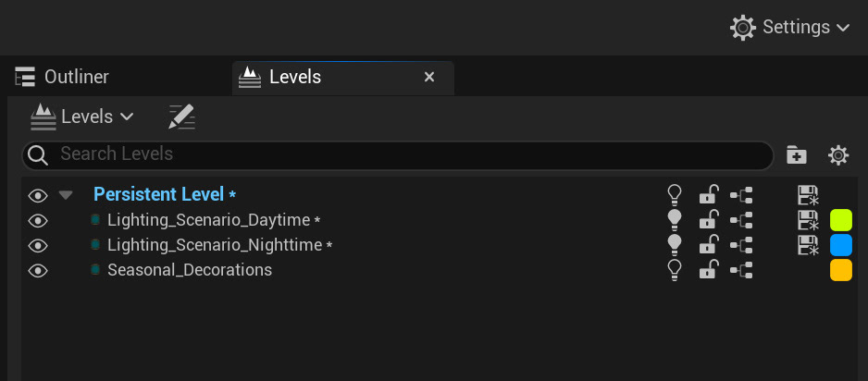Toggle lighting scenario bulb for Lighting_Scenario_Daytime

pyautogui.click(x=675, y=220)
